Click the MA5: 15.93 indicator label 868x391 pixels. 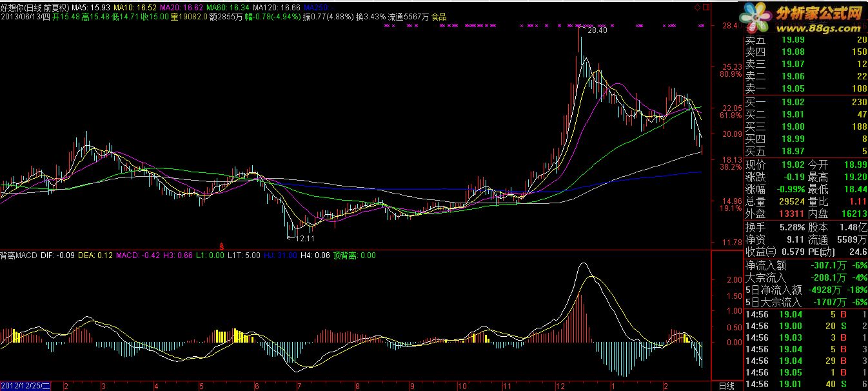click(x=90, y=7)
